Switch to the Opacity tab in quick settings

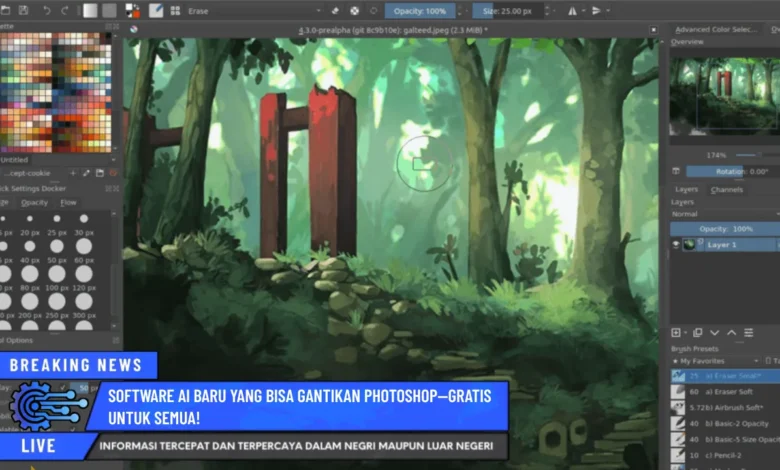[35, 202]
